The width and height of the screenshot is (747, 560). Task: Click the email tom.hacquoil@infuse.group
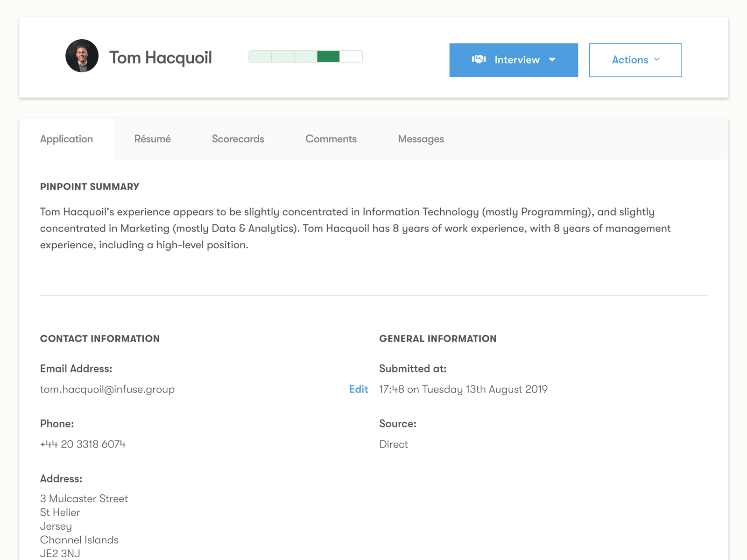click(x=107, y=390)
